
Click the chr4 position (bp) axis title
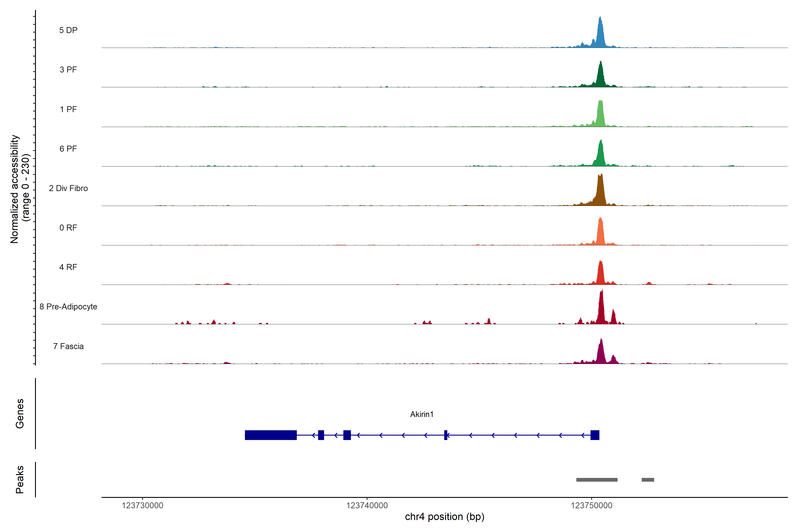[x=444, y=517]
